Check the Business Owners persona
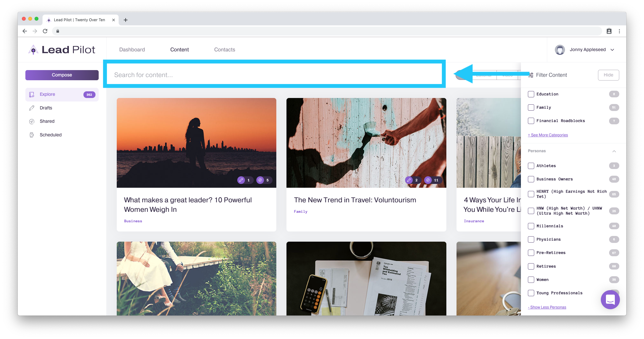 [531, 179]
